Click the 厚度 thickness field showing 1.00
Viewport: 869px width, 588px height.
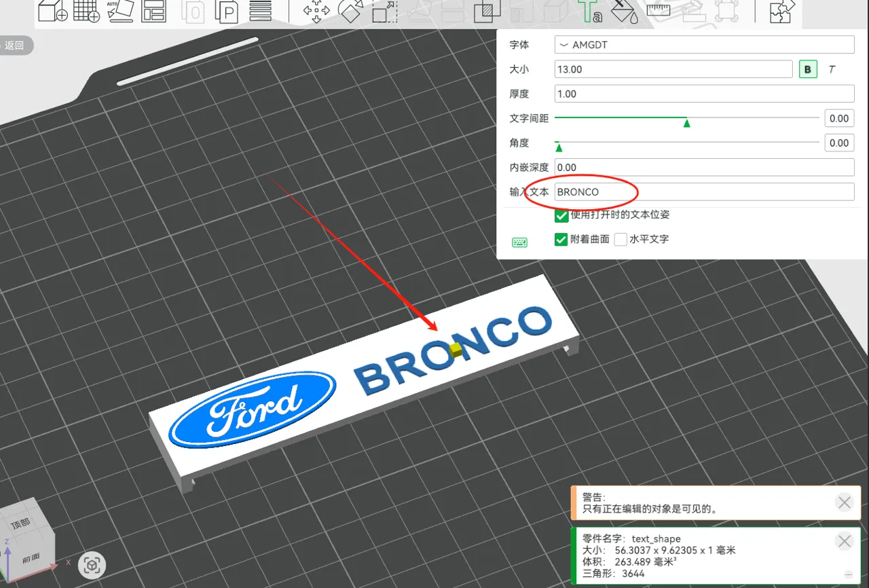(x=704, y=94)
